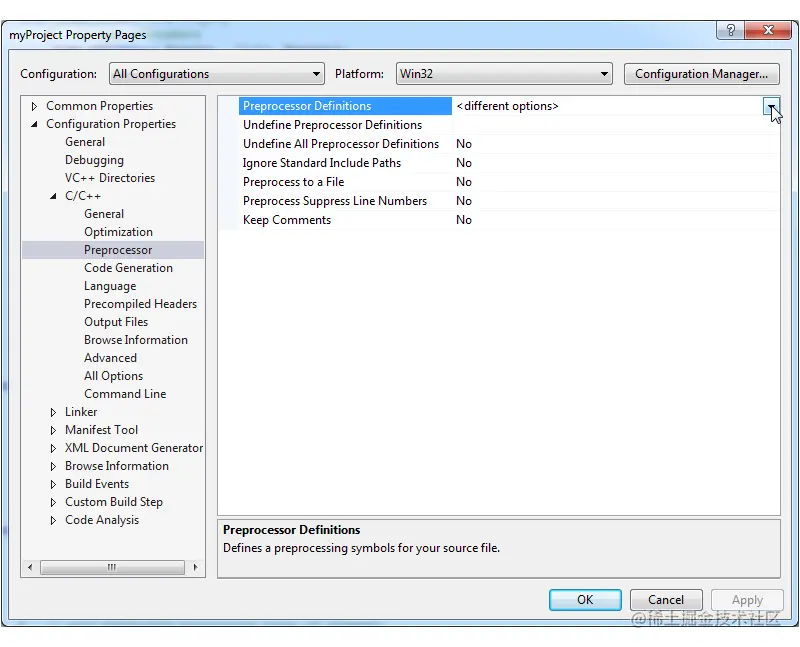The image size is (800, 647).
Task: Collapse the C/C++ node
Action: point(53,196)
